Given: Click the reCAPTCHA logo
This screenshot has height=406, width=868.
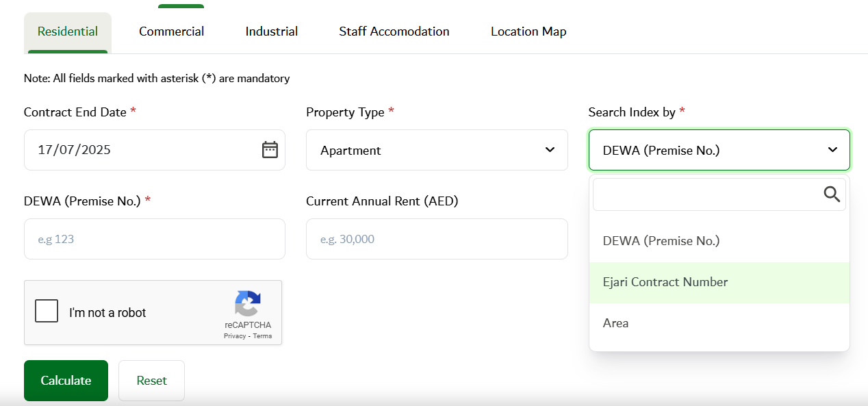Looking at the screenshot, I should (x=248, y=304).
